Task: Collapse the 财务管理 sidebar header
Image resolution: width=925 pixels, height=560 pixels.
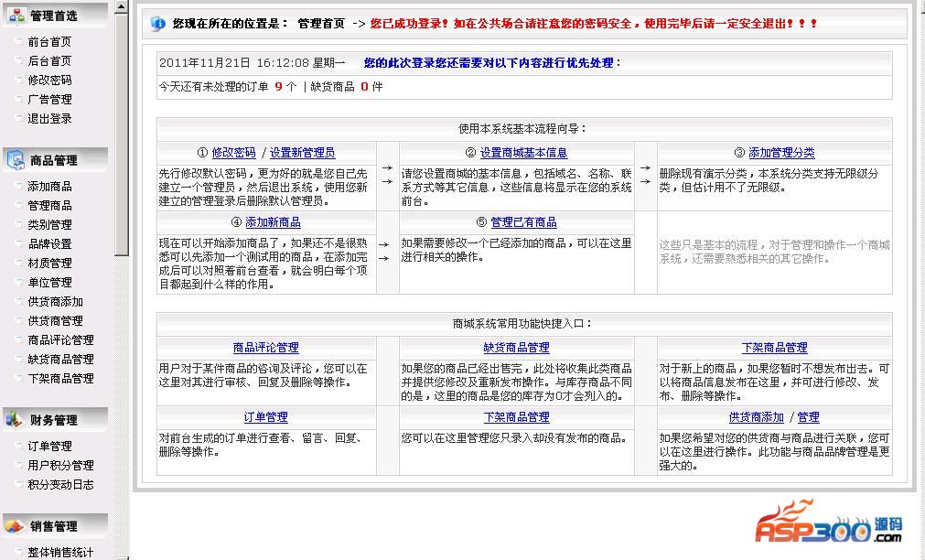Action: click(56, 420)
